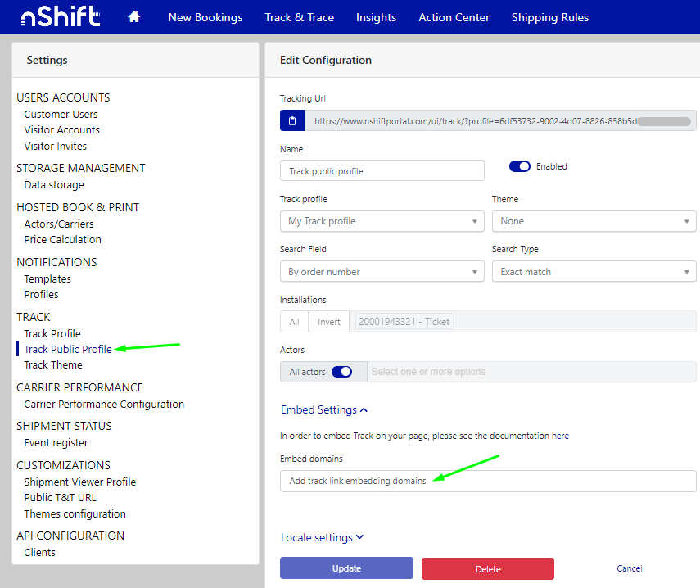Click CUSTOMIZATIONS section heading
The image size is (700, 588).
click(x=63, y=465)
